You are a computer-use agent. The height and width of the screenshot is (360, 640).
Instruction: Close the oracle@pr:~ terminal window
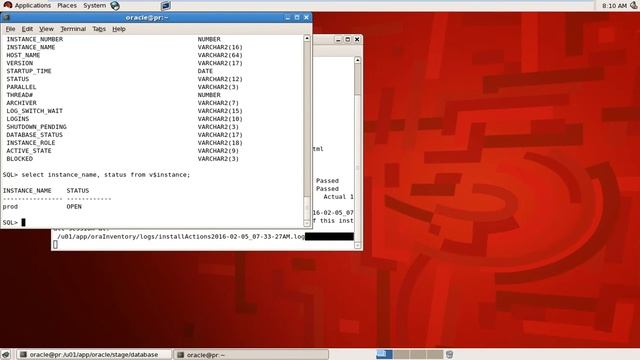click(307, 18)
